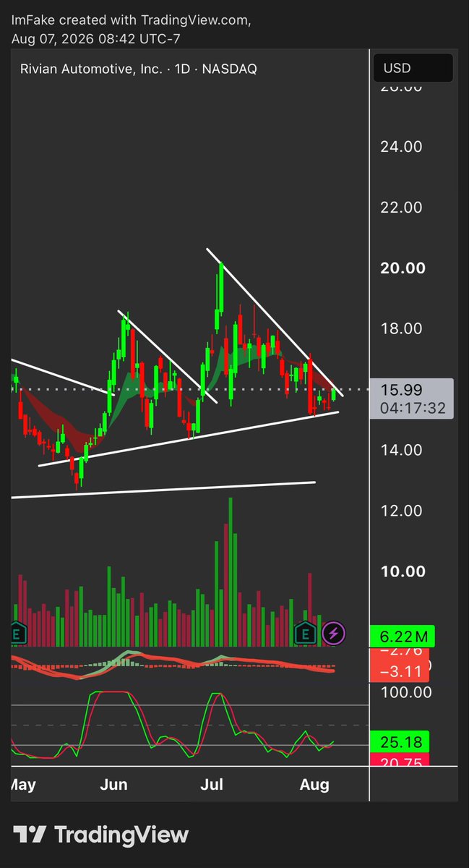The width and height of the screenshot is (469, 868).
Task: Click the stochastic value label 25.18
Action: pos(400,741)
